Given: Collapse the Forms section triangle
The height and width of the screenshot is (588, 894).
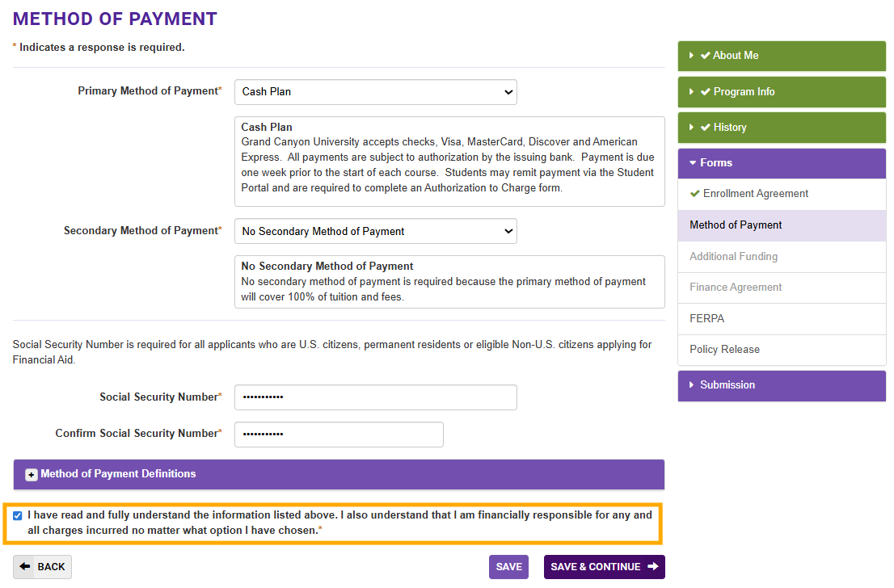Looking at the screenshot, I should point(693,163).
